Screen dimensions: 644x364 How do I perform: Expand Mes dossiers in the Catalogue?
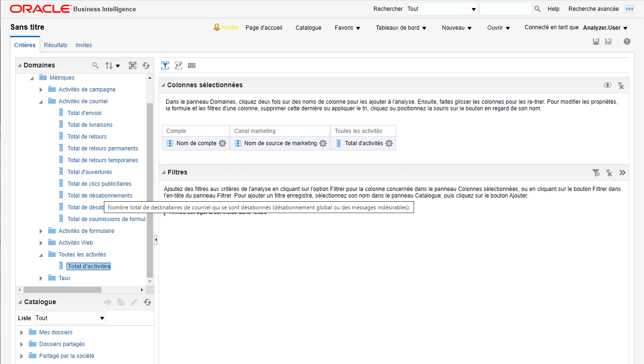pos(22,332)
